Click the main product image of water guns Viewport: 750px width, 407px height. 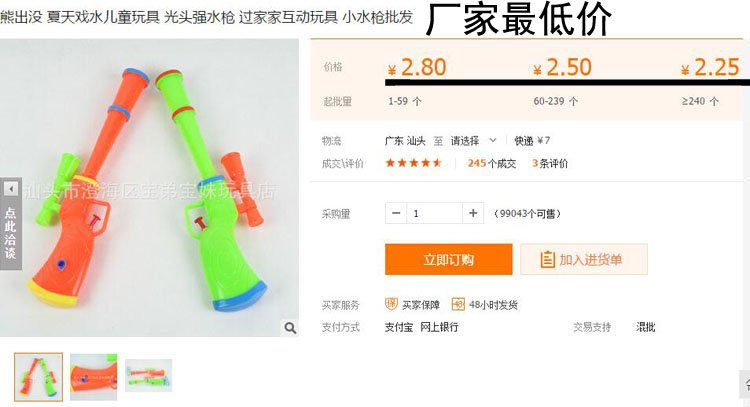(149, 187)
